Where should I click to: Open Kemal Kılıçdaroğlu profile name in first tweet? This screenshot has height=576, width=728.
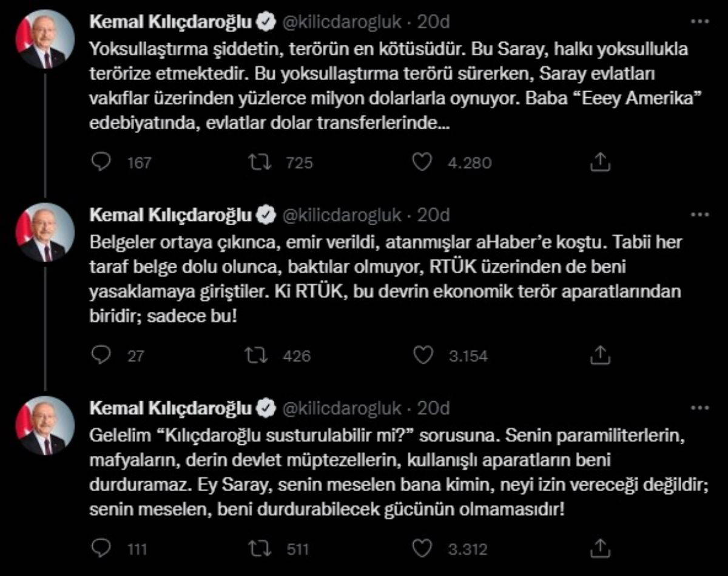coord(170,22)
